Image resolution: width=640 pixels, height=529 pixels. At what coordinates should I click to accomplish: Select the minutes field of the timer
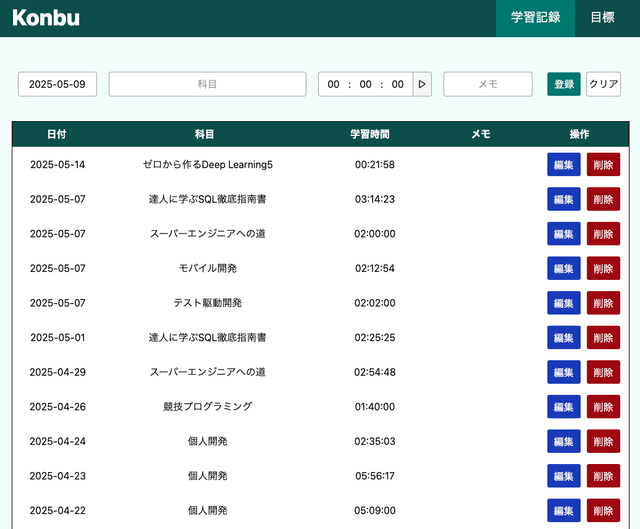[x=365, y=84]
